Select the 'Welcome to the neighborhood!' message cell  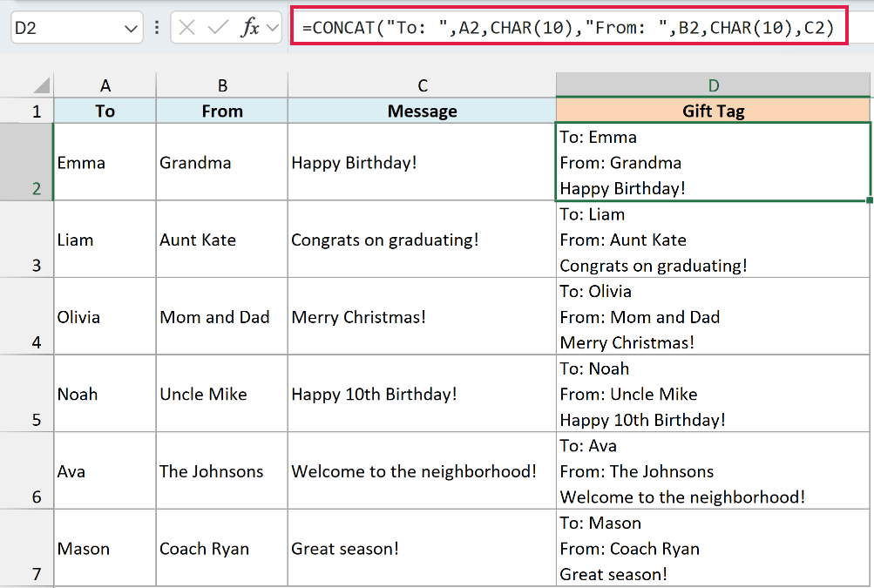click(x=422, y=470)
